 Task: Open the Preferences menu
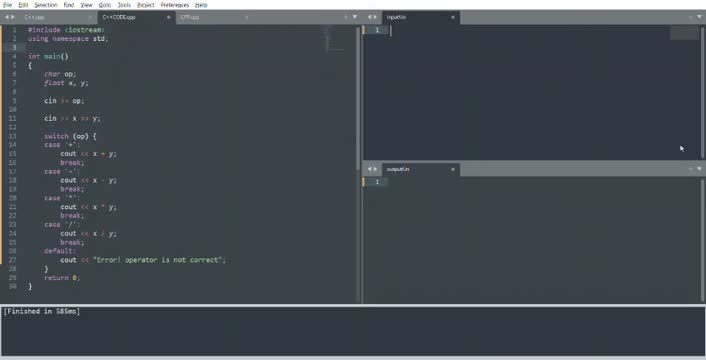175,5
